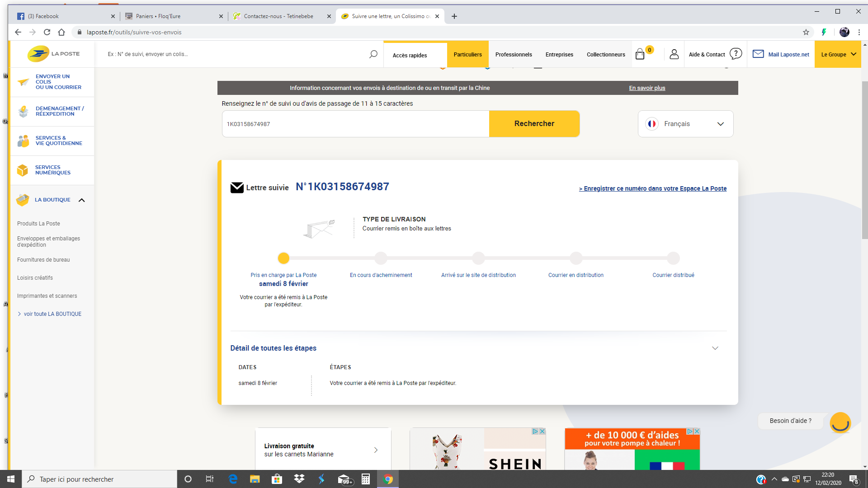Open Chrome from the Windows taskbar
This screenshot has width=868, height=488.
coord(388,479)
